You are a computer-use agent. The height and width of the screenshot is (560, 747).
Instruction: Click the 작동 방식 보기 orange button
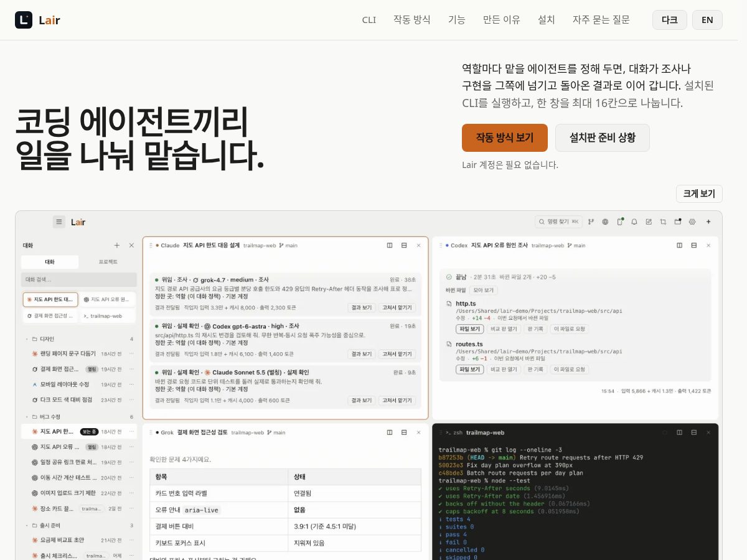coord(505,138)
